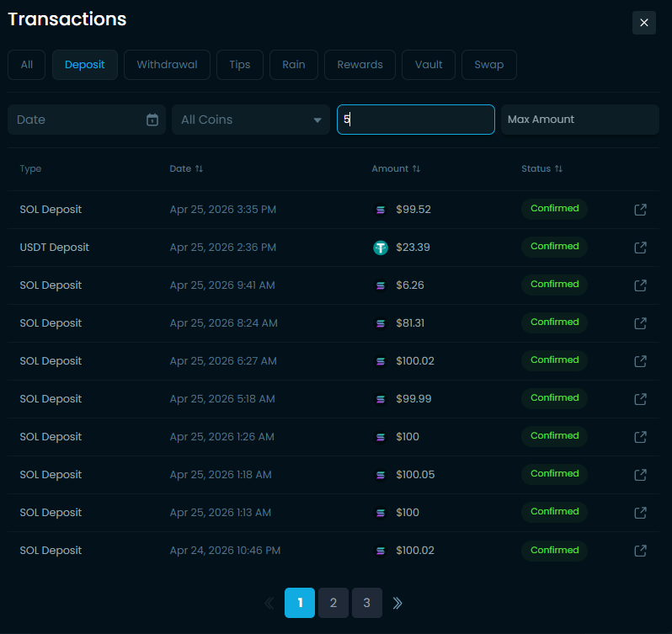Open external link for $23.39 USDT deposit

(640, 248)
